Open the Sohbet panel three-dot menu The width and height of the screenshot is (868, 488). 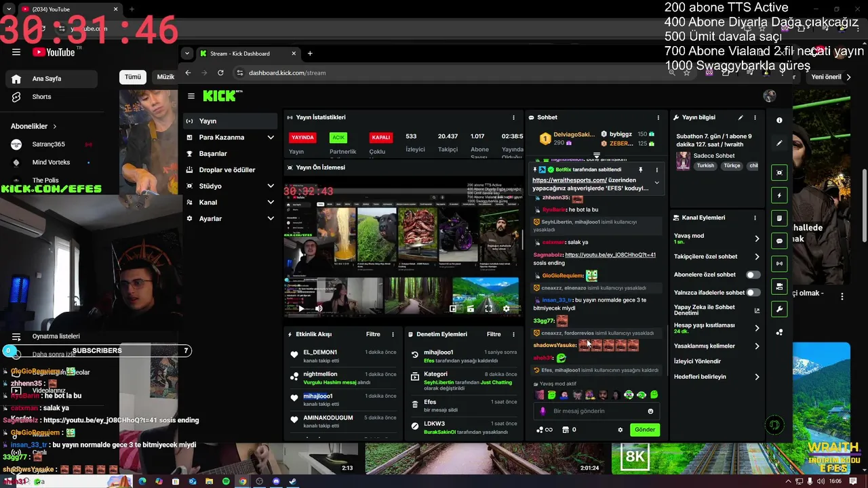click(658, 117)
